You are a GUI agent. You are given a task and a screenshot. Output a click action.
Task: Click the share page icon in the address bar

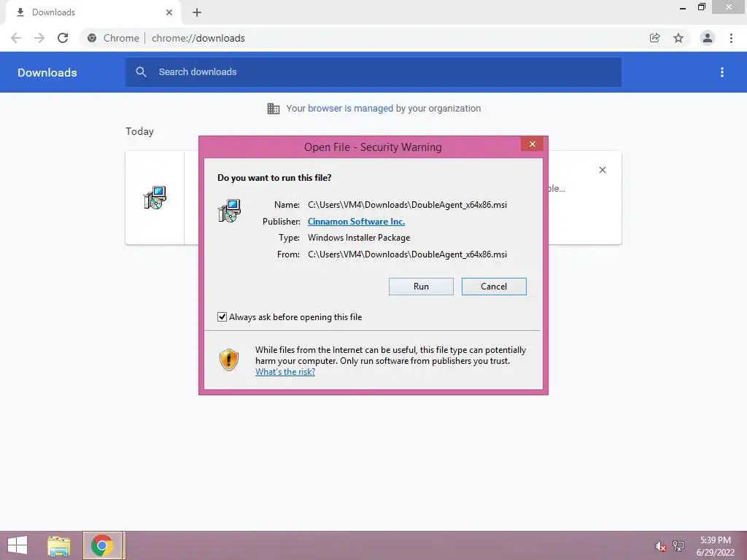point(655,38)
